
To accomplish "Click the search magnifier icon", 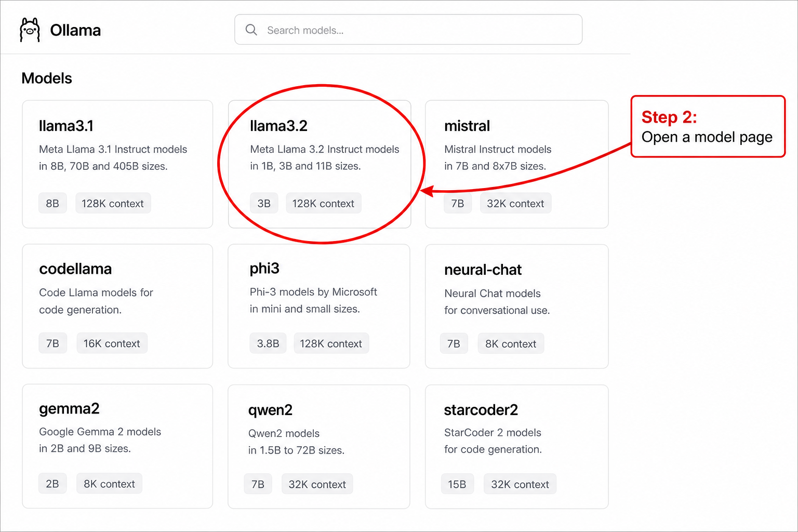I will pyautogui.click(x=251, y=30).
